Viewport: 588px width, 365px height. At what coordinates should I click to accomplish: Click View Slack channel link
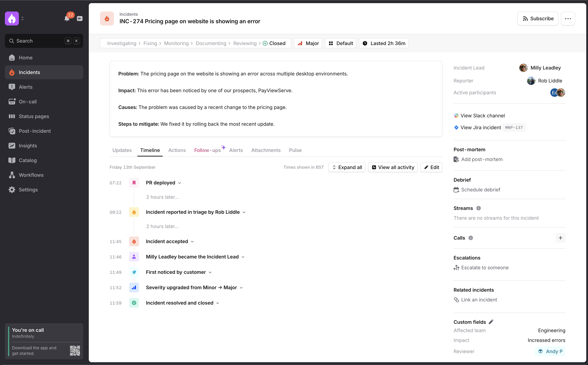tap(482, 116)
